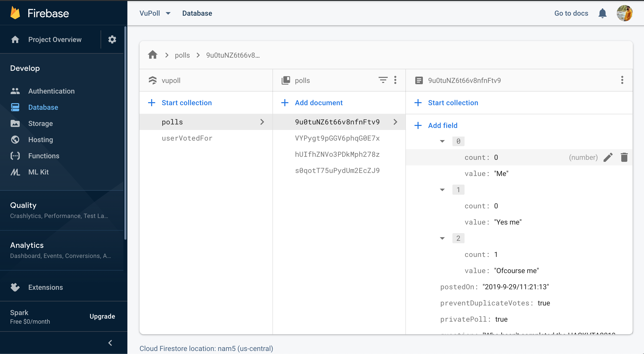Open notifications bell icon
The height and width of the screenshot is (354, 644).
coord(603,13)
